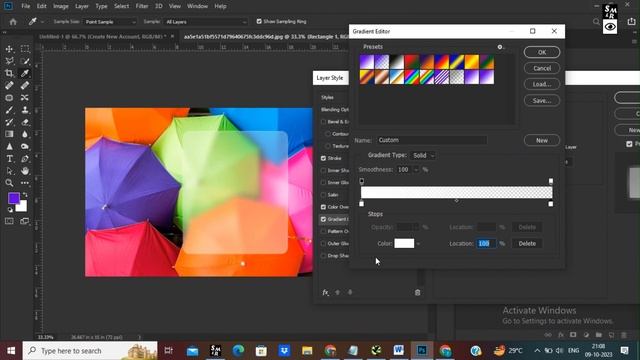Select the Blur tool droplet icon
This screenshot has height=360, width=640.
25,134
